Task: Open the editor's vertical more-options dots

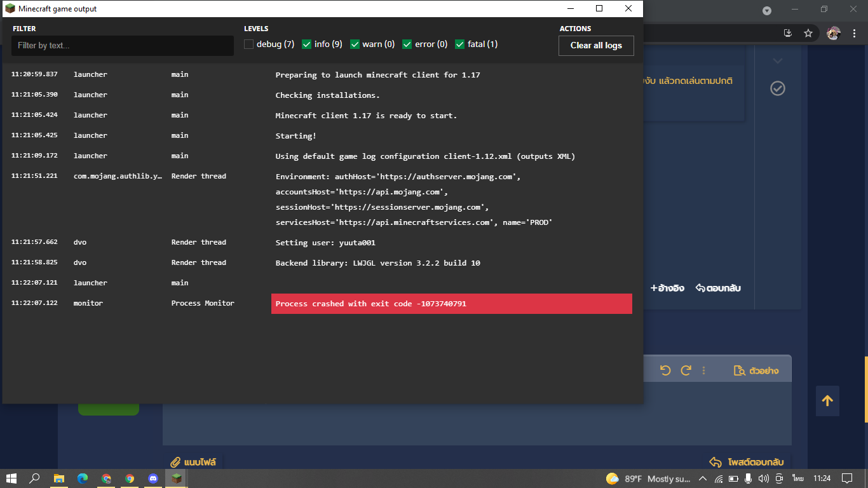Action: [x=703, y=370]
